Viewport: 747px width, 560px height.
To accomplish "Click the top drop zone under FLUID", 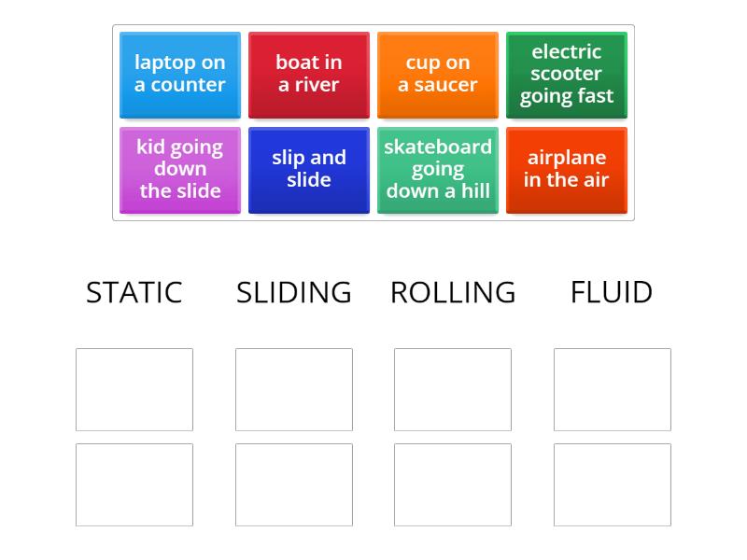I will point(612,389).
